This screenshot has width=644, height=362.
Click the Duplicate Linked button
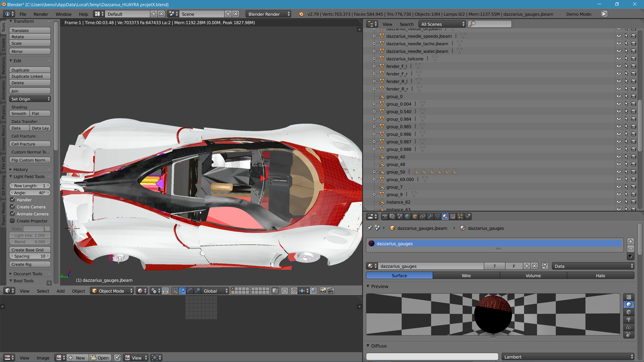pyautogui.click(x=30, y=76)
